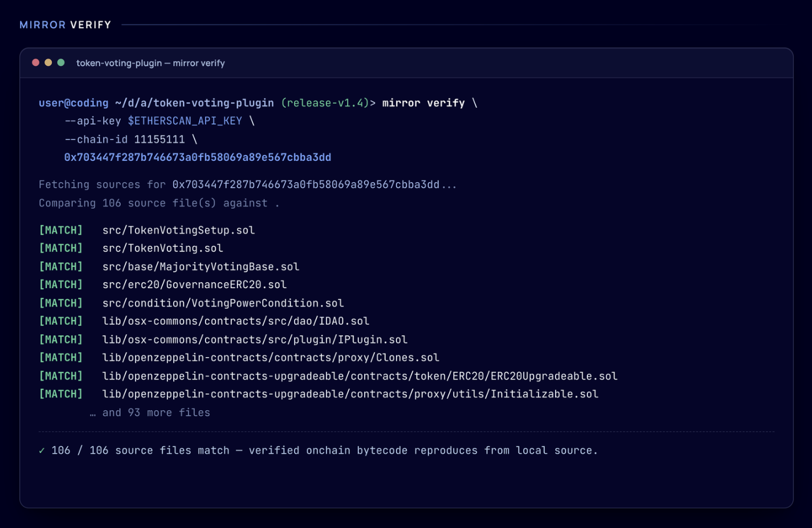812x528 pixels.
Task: Click the 'ERC20Upgradeable.sol' file path
Action: (x=360, y=376)
